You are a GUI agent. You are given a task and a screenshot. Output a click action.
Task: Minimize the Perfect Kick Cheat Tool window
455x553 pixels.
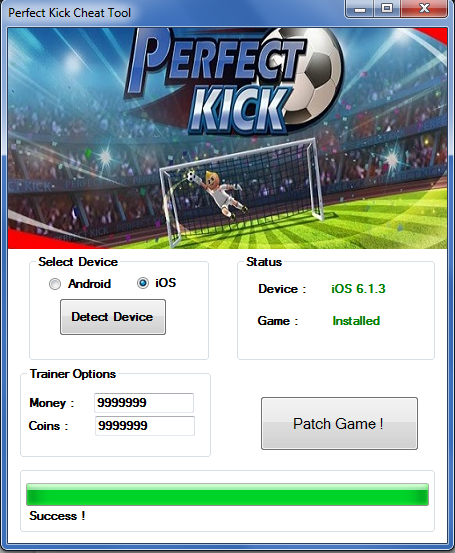tap(360, 8)
